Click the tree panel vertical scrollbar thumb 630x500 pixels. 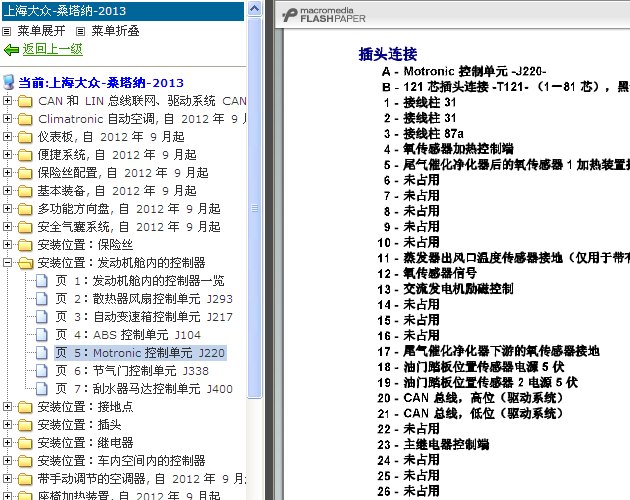coord(254,207)
